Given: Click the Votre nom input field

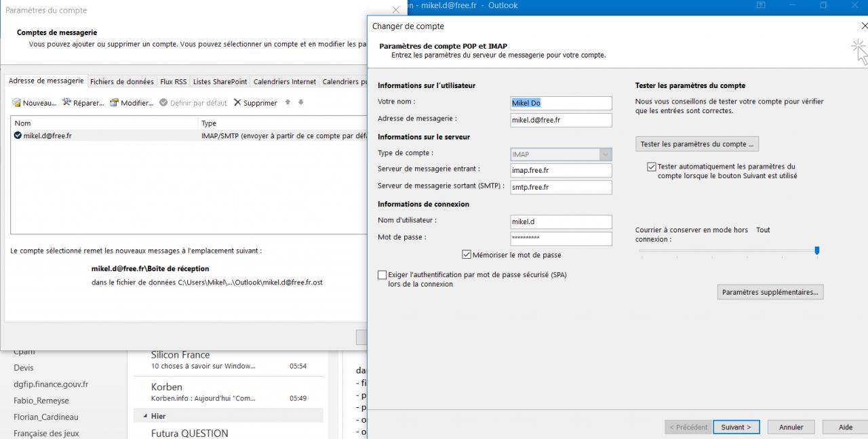Looking at the screenshot, I should tap(561, 103).
